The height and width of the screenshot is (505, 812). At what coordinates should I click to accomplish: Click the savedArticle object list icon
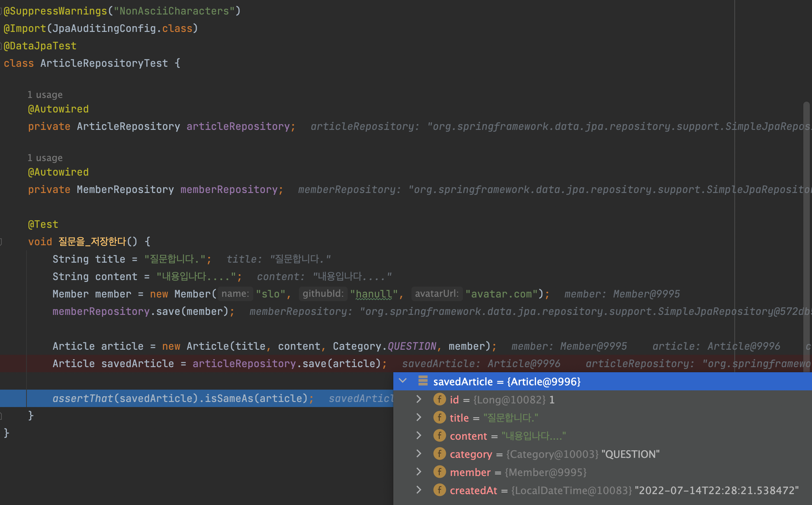423,381
